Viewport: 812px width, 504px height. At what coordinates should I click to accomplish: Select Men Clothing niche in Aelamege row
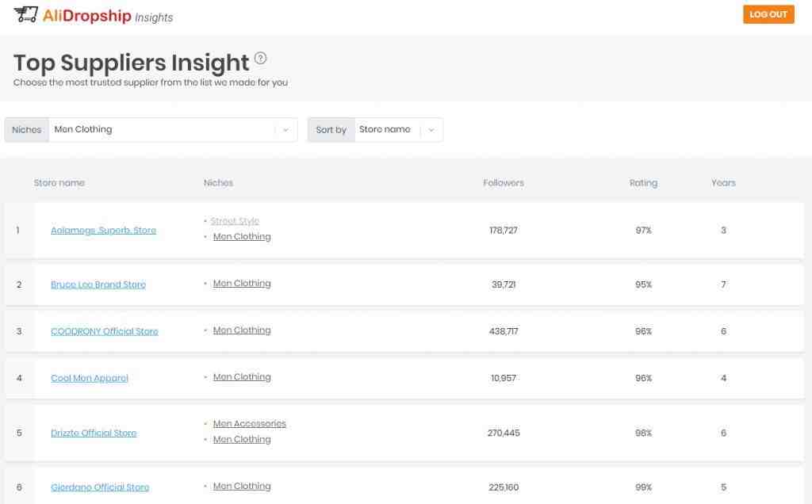(x=242, y=236)
